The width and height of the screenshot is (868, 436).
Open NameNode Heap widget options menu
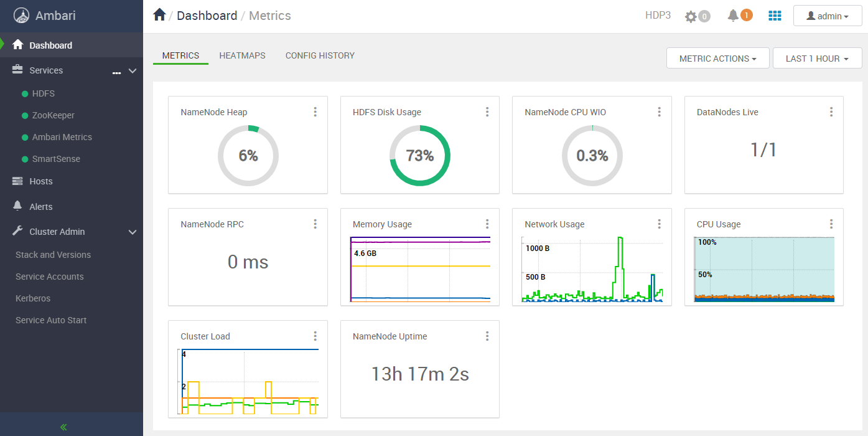(x=315, y=112)
